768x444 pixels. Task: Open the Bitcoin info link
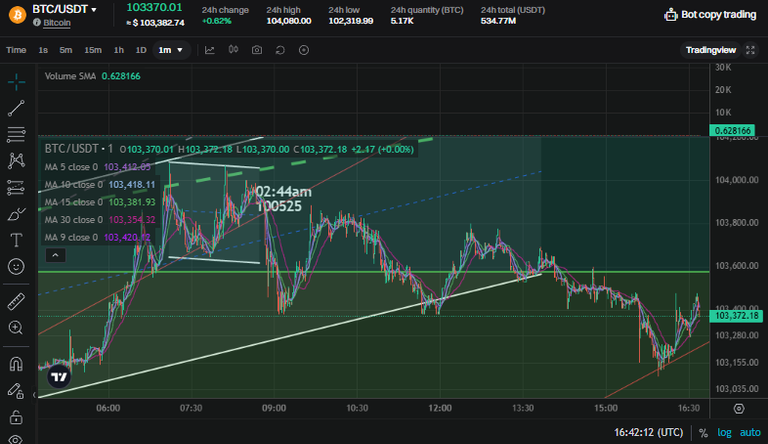[56, 23]
